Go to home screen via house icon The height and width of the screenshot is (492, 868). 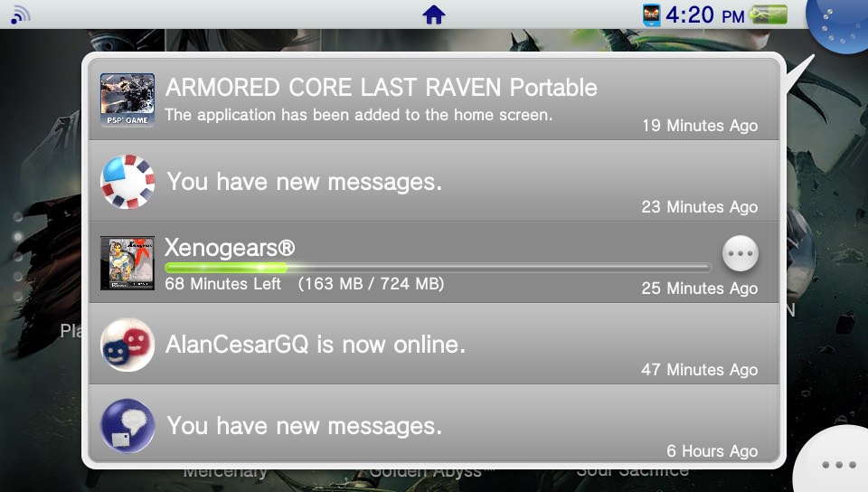(434, 14)
